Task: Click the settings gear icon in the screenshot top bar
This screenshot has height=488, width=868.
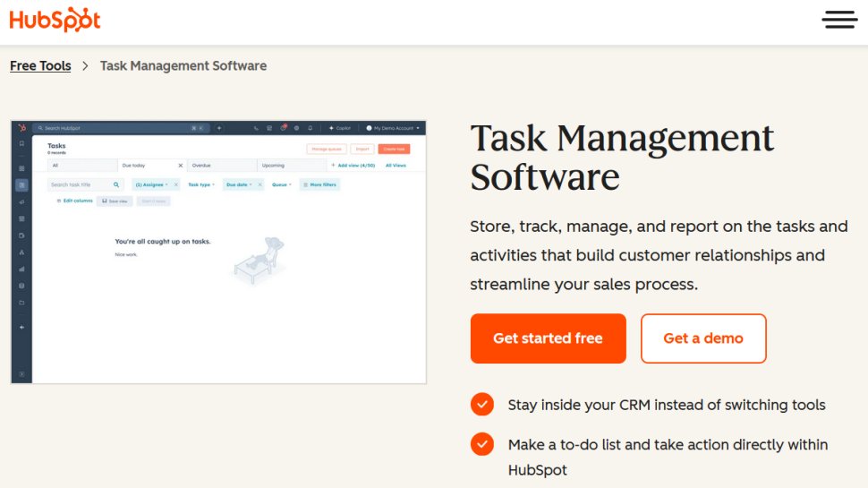Action: tap(297, 128)
